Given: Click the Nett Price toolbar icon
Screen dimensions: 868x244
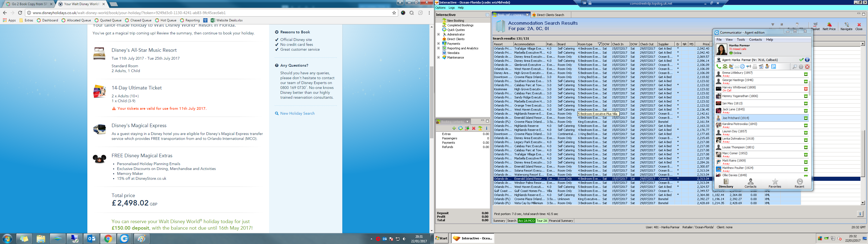Looking at the screenshot, I should pyautogui.click(x=829, y=27).
